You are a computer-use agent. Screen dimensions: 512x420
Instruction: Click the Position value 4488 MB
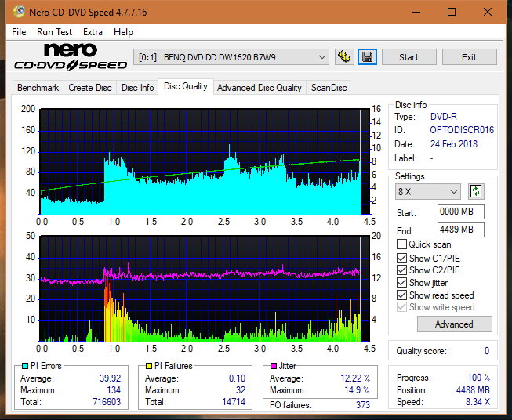tap(473, 390)
